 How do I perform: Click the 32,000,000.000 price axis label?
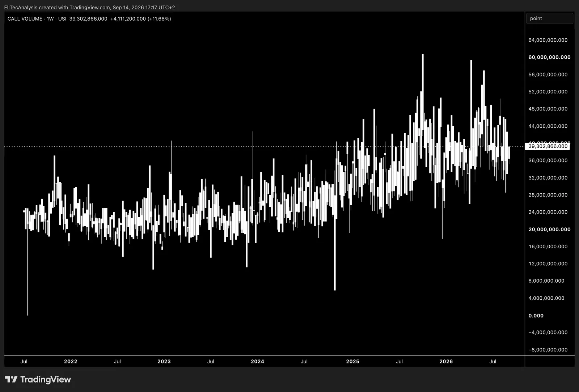click(548, 178)
